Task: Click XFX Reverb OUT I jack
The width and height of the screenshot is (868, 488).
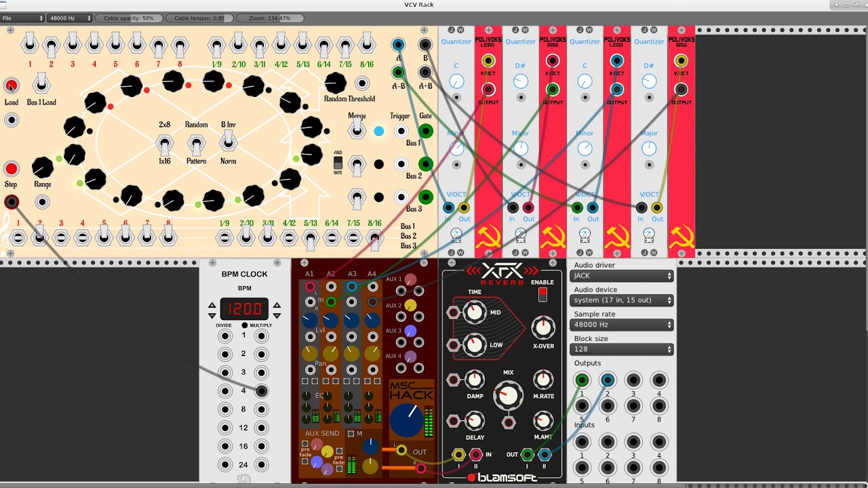Action: tap(527, 455)
